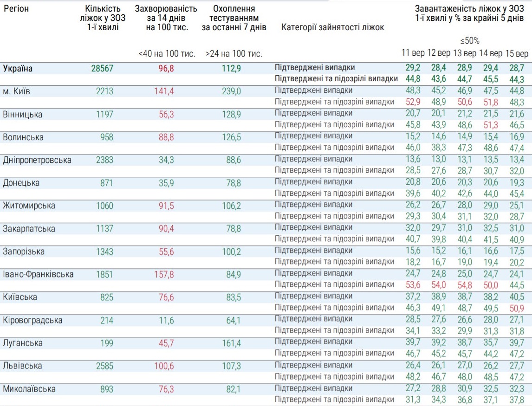Select the <40 на 100 тис. threshold
The height and width of the screenshot is (406, 532).
pyautogui.click(x=167, y=54)
